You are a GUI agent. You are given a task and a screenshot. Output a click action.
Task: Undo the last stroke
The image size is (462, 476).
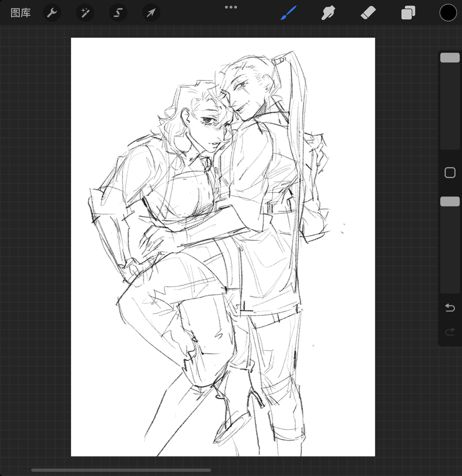[x=450, y=308]
